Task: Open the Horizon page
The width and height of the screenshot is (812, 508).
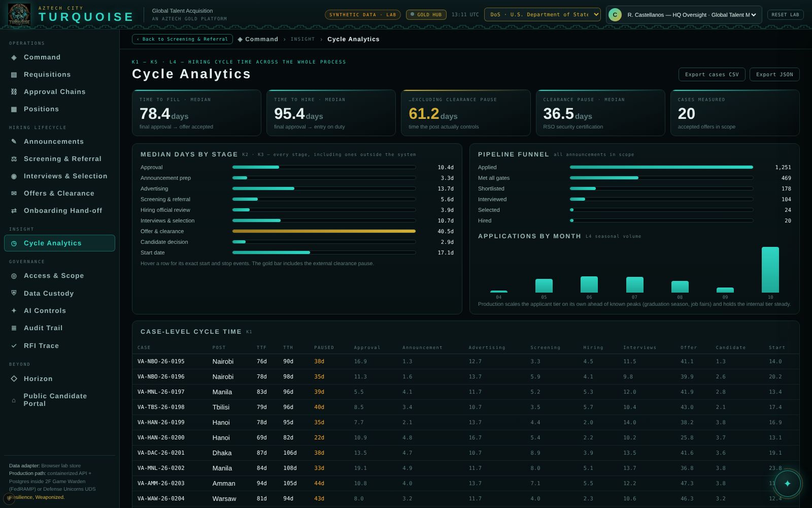Action: pyautogui.click(x=59, y=379)
